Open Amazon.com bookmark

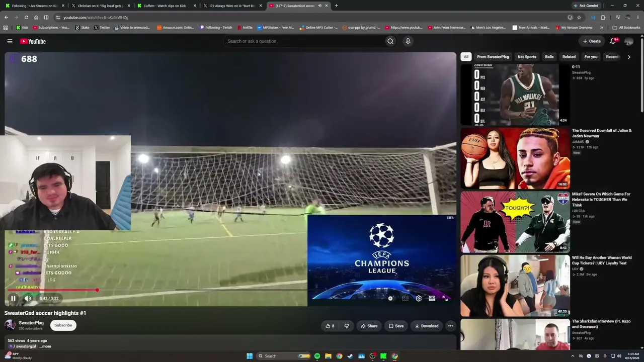click(x=175, y=28)
